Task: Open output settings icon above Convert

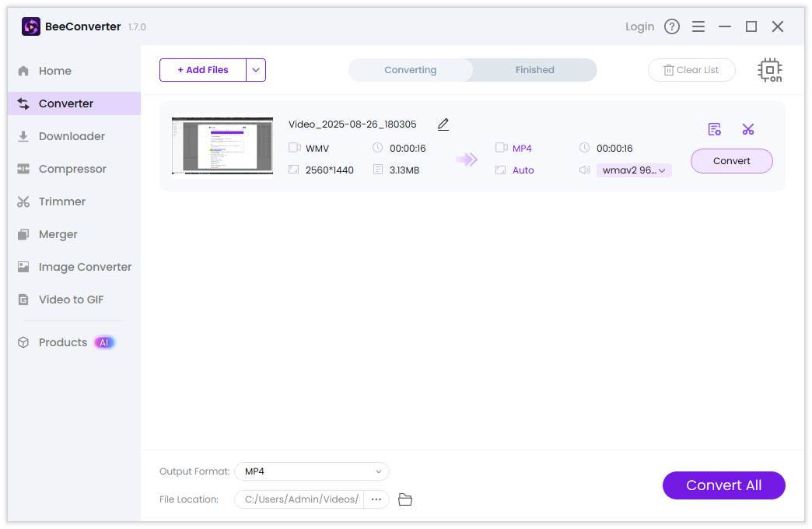Action: (714, 129)
